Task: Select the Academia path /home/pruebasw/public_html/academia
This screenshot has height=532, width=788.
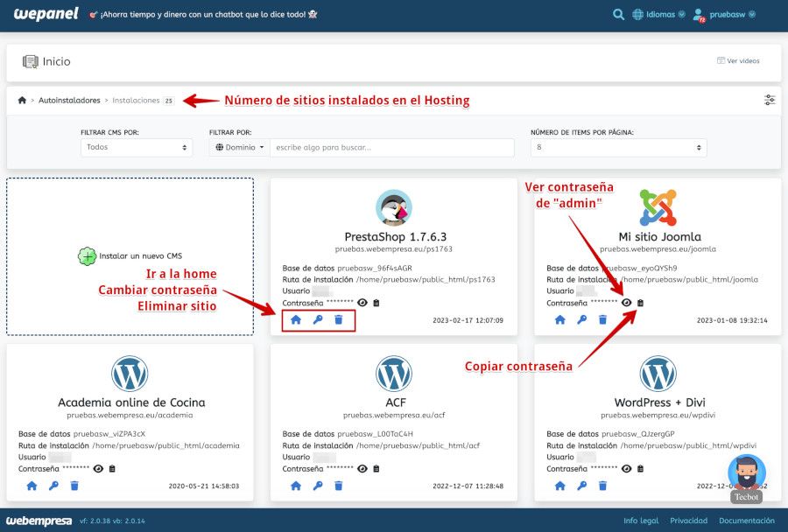Action: (165, 445)
